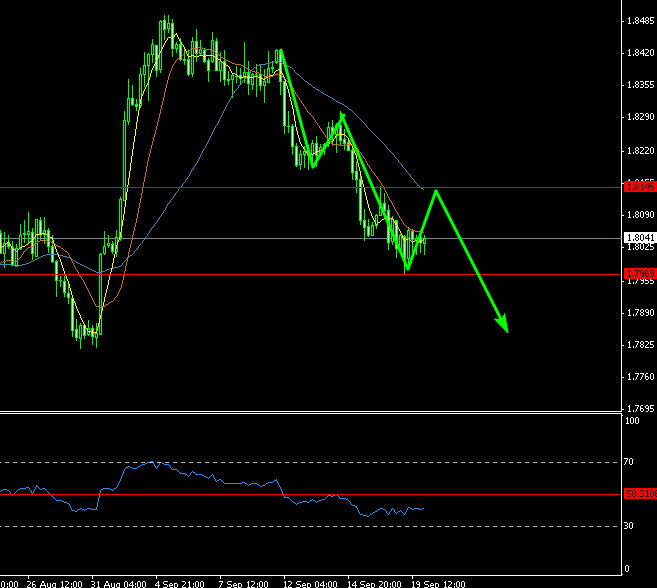Select the 1.7890 price axis value

[x=640, y=313]
